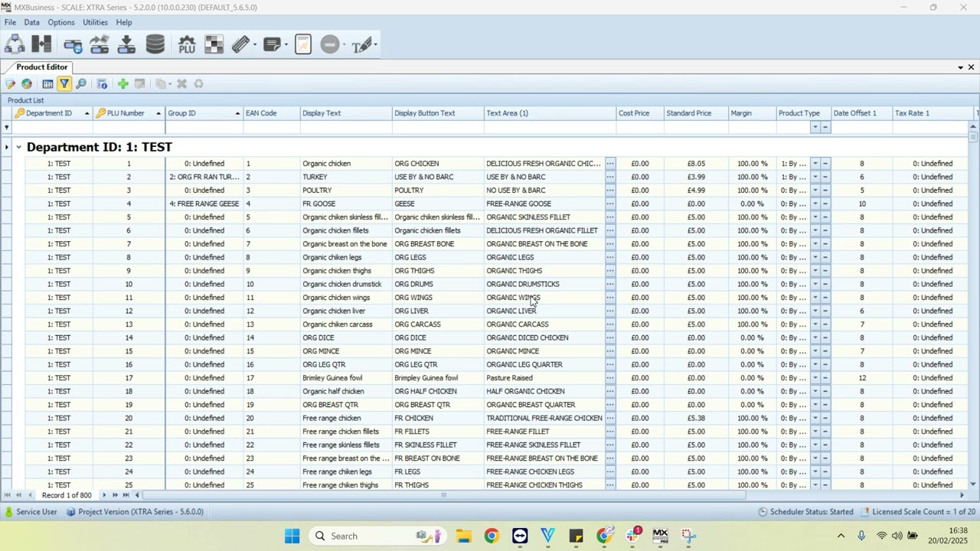Go to the next record navigation arrow
This screenshot has width=980, height=551.
coord(105,496)
